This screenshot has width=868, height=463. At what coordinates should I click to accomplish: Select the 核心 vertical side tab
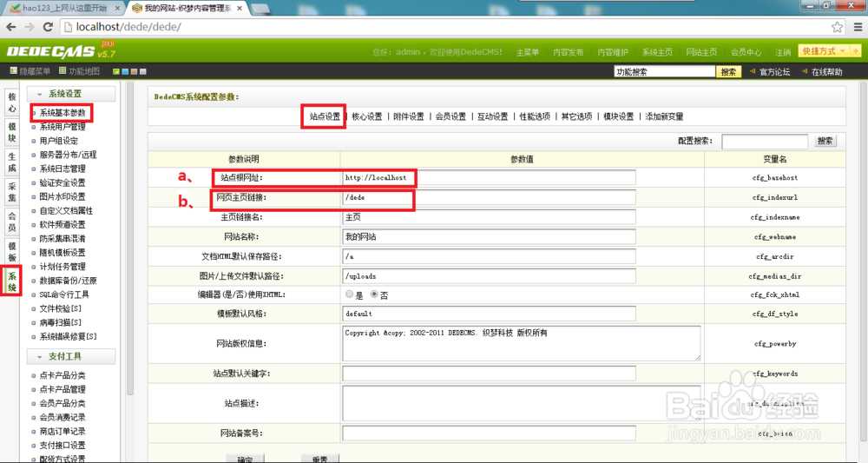pyautogui.click(x=11, y=103)
